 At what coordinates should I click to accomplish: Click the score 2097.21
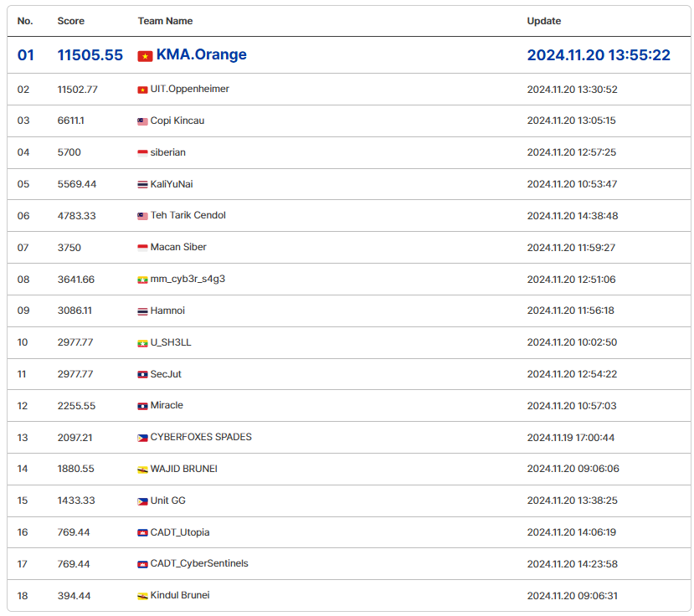coord(75,438)
